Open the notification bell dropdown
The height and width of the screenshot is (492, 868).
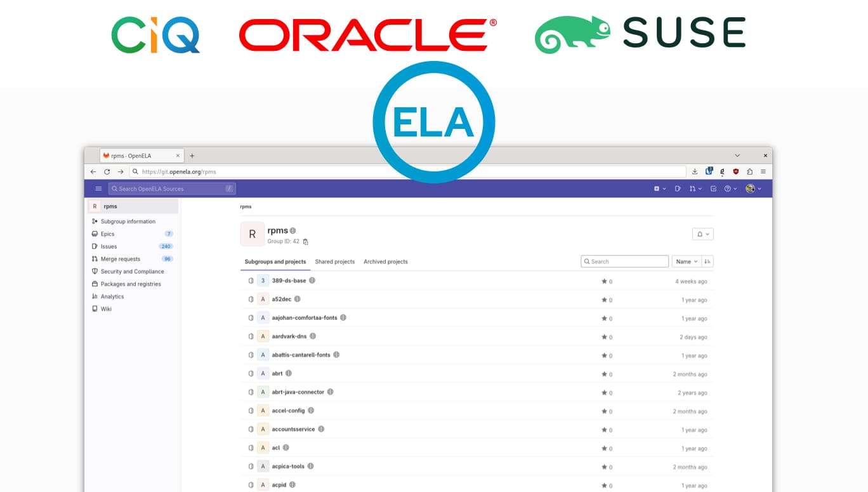702,234
